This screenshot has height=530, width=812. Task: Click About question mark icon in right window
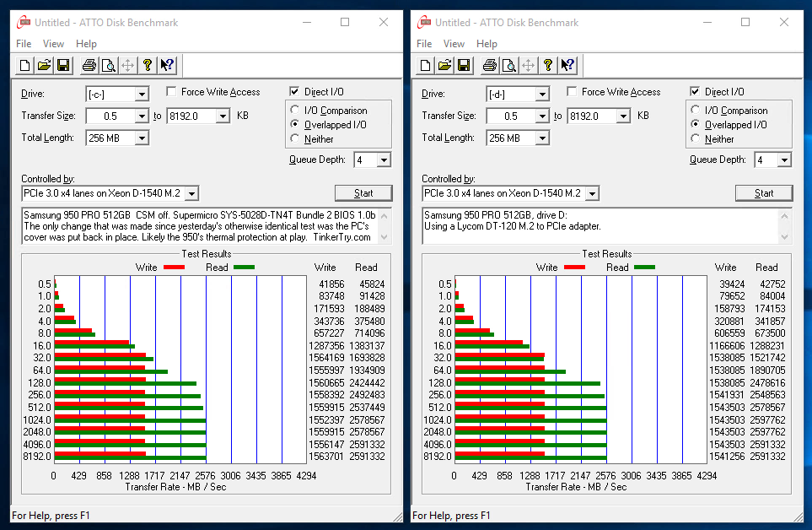548,65
